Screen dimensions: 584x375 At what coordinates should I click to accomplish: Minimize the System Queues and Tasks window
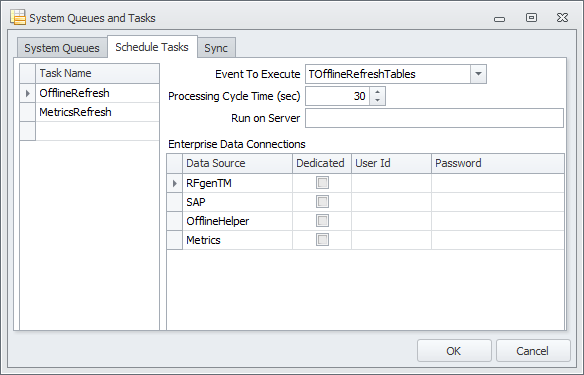click(x=499, y=19)
